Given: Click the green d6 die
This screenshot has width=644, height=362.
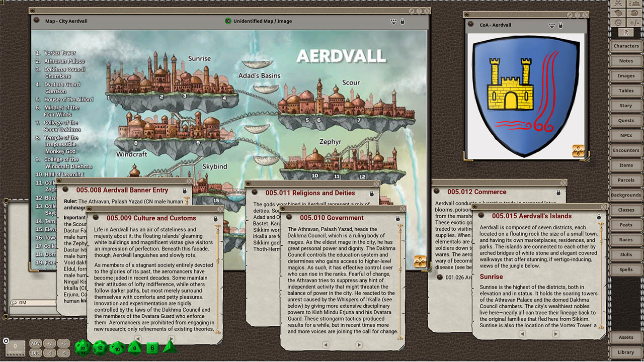Looking at the screenshot, I should pyautogui.click(x=152, y=347).
